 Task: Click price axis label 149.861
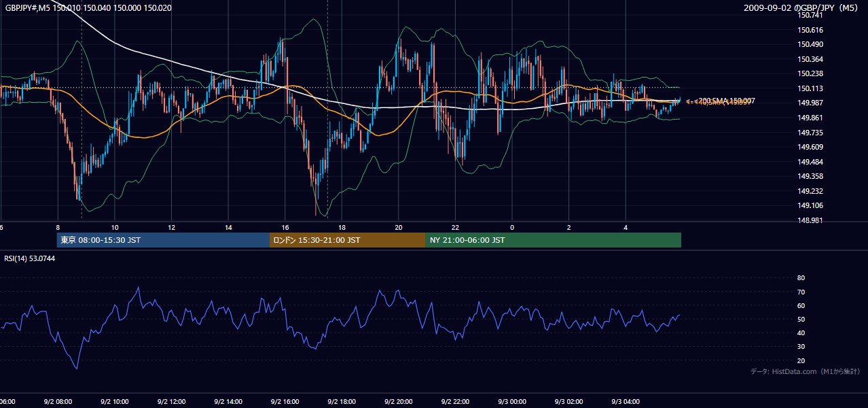click(812, 118)
